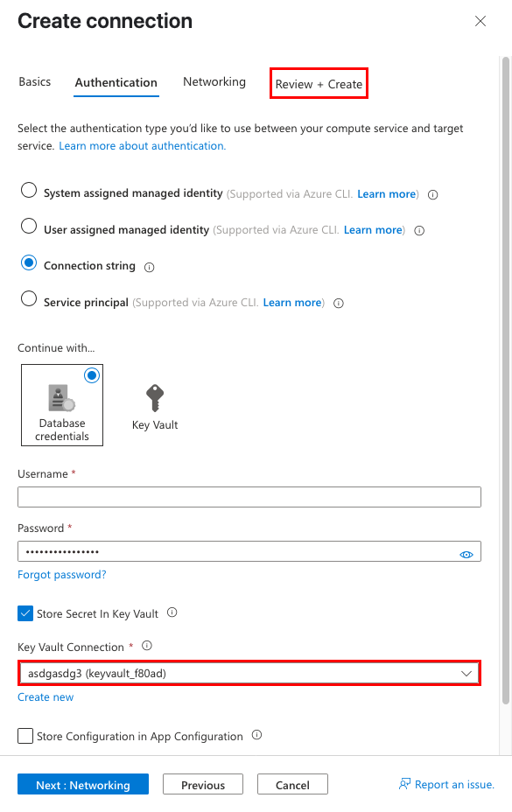Switch to the Networking tab

pyautogui.click(x=214, y=81)
